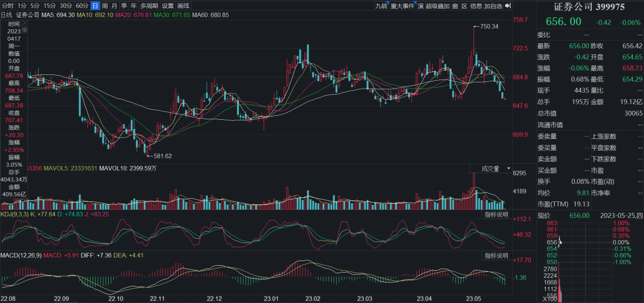This screenshot has height=303, width=644.
Task: Click the 750.34 high price marker
Action: click(489, 26)
